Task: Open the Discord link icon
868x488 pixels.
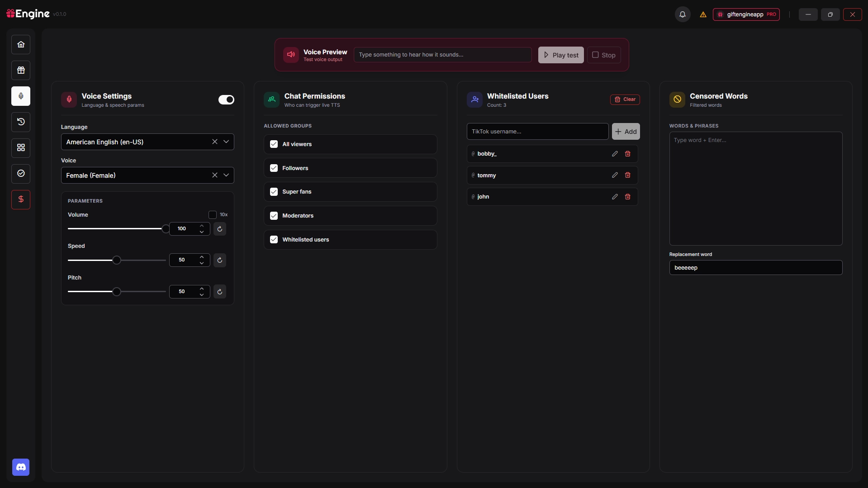Action: pos(21,467)
